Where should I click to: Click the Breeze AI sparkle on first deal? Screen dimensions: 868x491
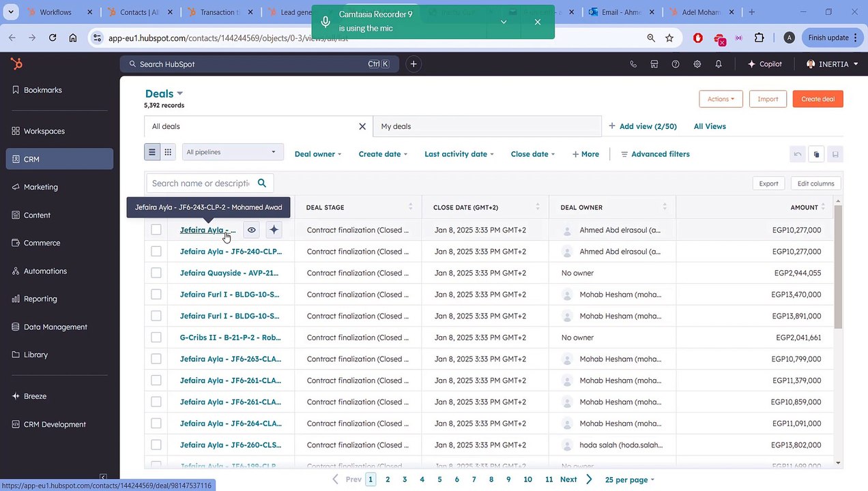tap(274, 230)
